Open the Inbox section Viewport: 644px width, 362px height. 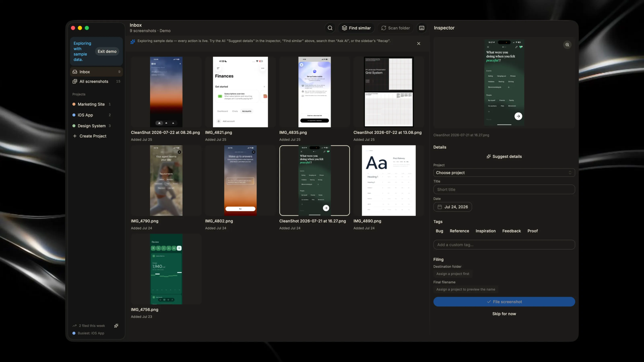[97, 72]
